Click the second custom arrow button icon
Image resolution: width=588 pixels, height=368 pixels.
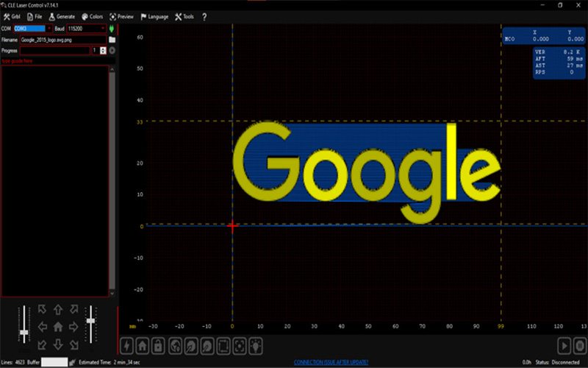coord(207,346)
